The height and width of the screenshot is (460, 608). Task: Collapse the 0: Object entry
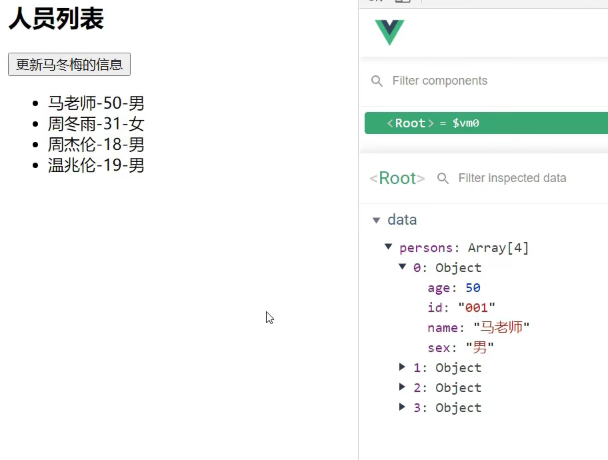tap(402, 267)
